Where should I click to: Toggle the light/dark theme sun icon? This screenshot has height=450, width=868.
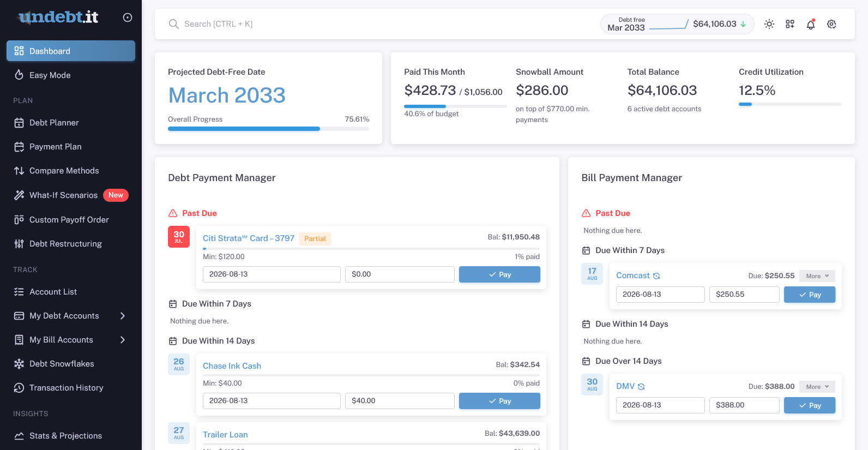pos(769,24)
